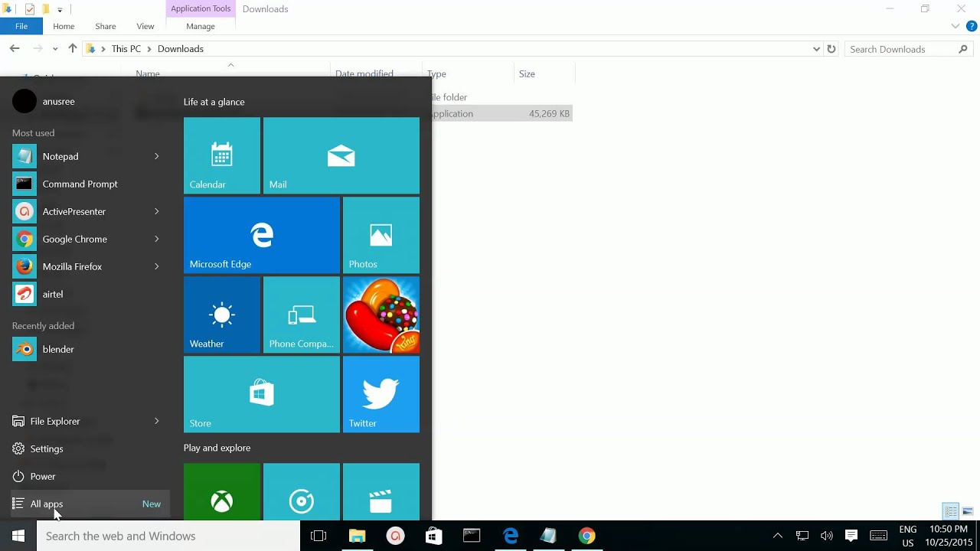Screen dimensions: 980x551
Task: Open the Phone Companion tile
Action: (x=302, y=315)
